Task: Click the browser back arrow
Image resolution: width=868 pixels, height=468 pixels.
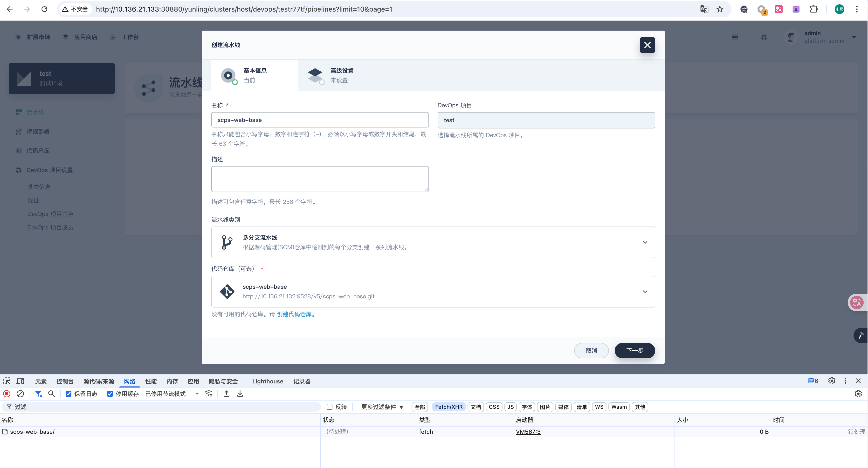Action: (x=10, y=9)
